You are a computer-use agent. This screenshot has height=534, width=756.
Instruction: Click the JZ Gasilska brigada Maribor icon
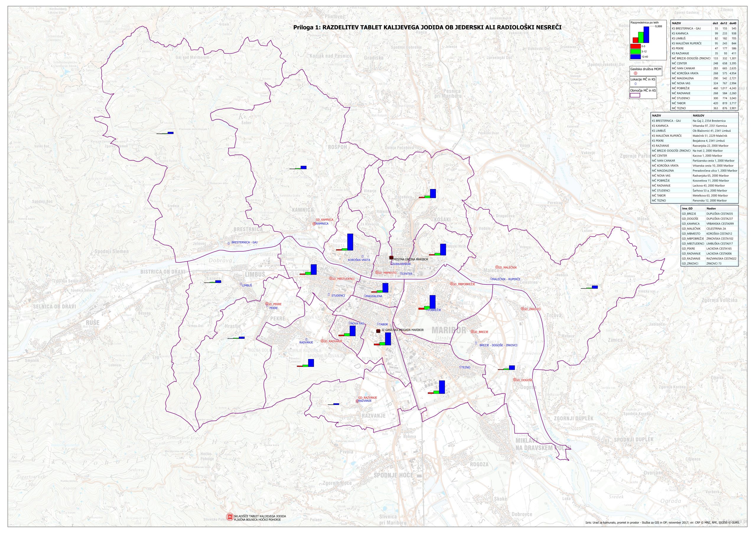[378, 331]
